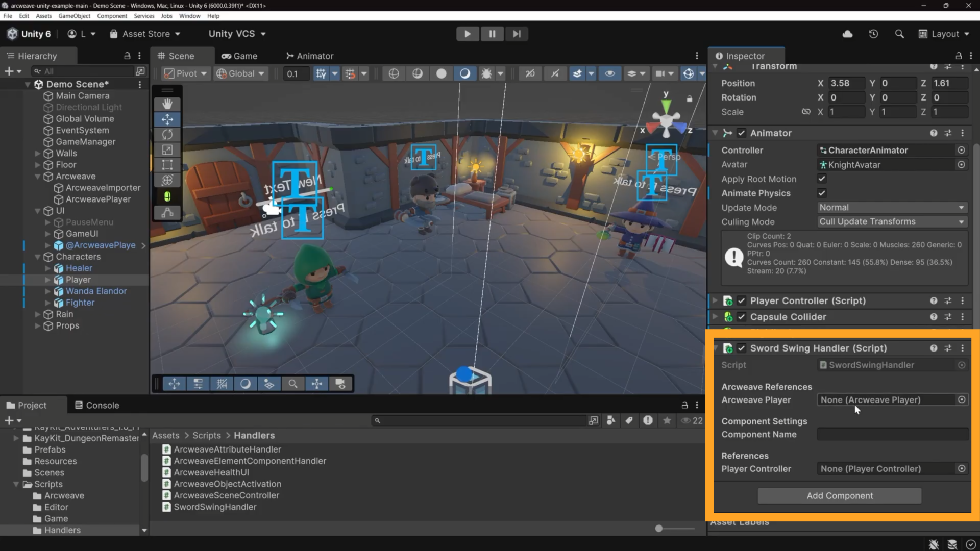Viewport: 980px width, 551px height.
Task: Enable or disable Animator component checkbox
Action: click(742, 133)
